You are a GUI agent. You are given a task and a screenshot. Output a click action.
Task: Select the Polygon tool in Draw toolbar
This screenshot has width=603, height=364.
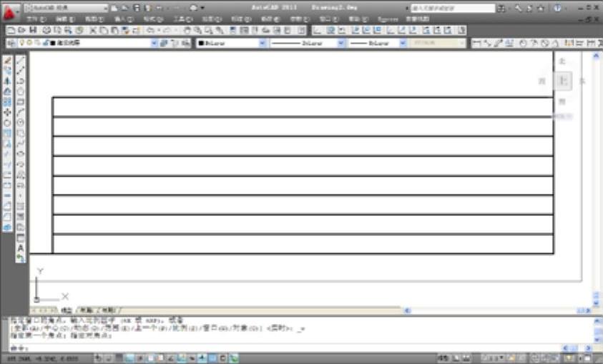click(x=20, y=92)
